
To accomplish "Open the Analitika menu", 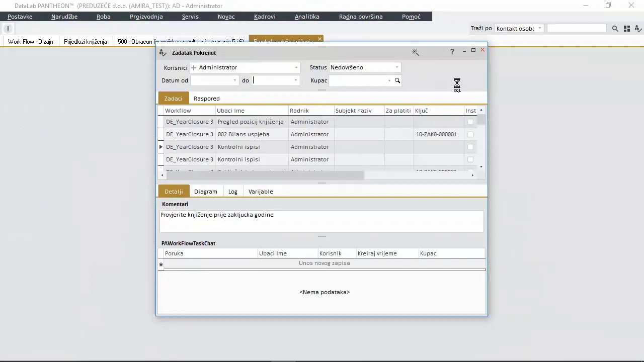I will [307, 17].
